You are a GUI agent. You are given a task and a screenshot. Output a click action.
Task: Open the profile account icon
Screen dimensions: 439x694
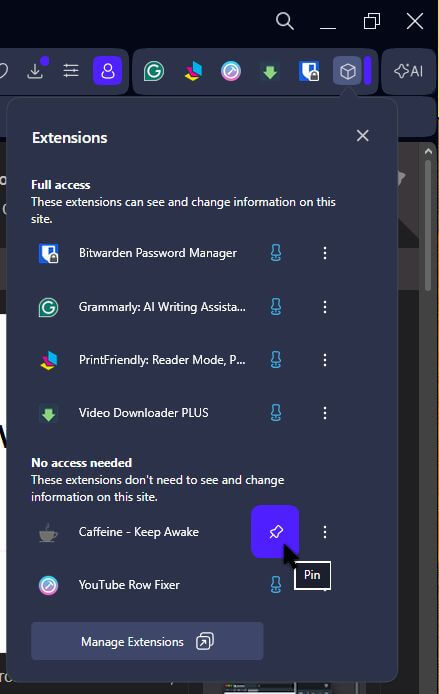[x=108, y=71]
